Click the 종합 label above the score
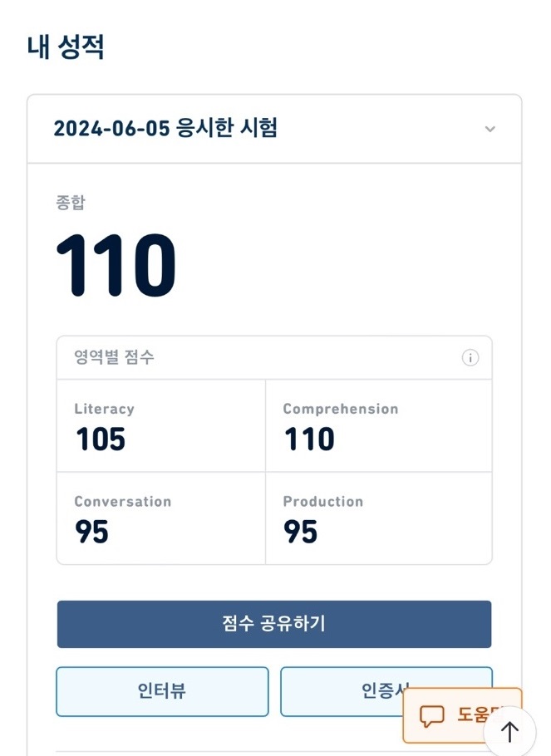551x756 pixels. 71,202
